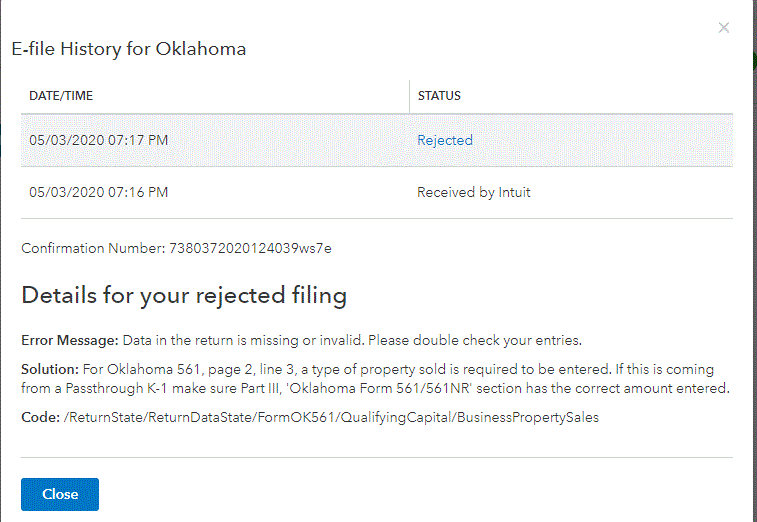Click the STATUS column header

439,96
